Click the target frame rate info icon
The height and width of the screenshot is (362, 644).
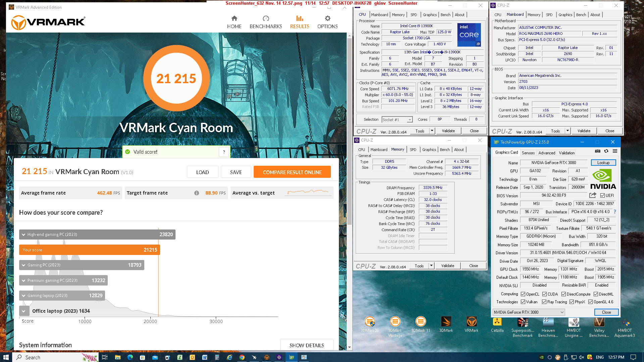point(197,193)
